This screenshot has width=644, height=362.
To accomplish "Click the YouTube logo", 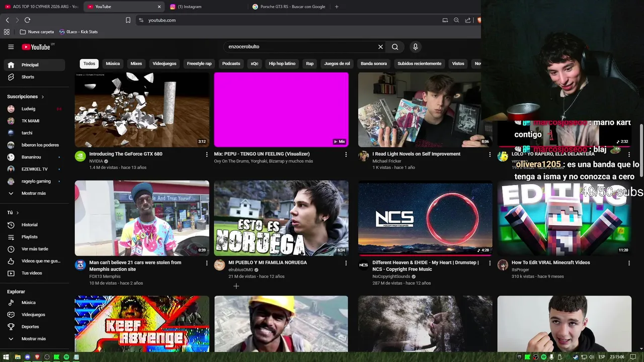I will [x=36, y=47].
